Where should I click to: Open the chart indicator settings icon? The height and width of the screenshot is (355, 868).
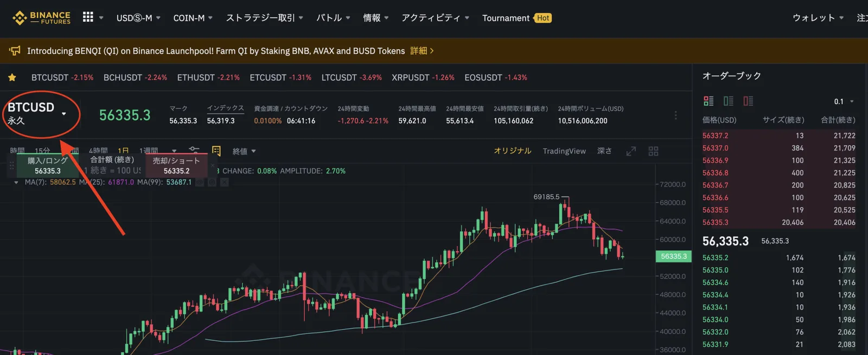(x=194, y=151)
